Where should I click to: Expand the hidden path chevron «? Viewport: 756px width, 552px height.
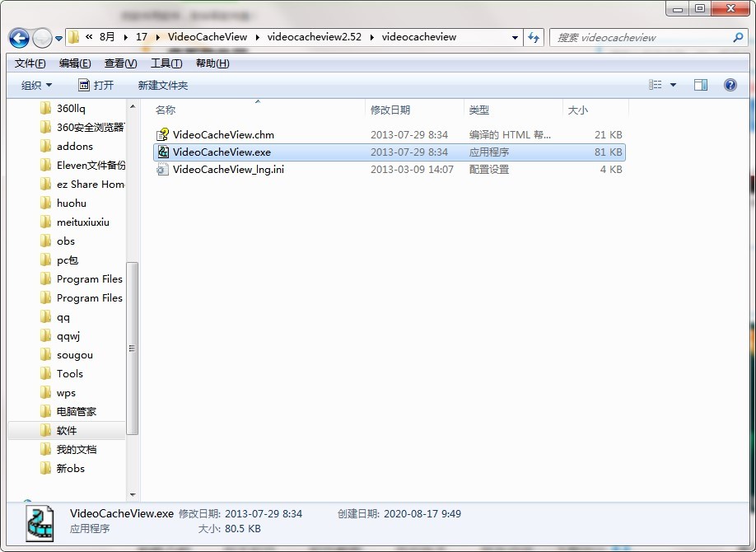tap(89, 37)
